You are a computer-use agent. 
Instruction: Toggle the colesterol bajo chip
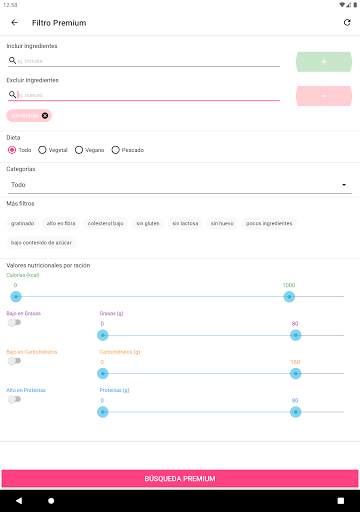click(x=106, y=223)
